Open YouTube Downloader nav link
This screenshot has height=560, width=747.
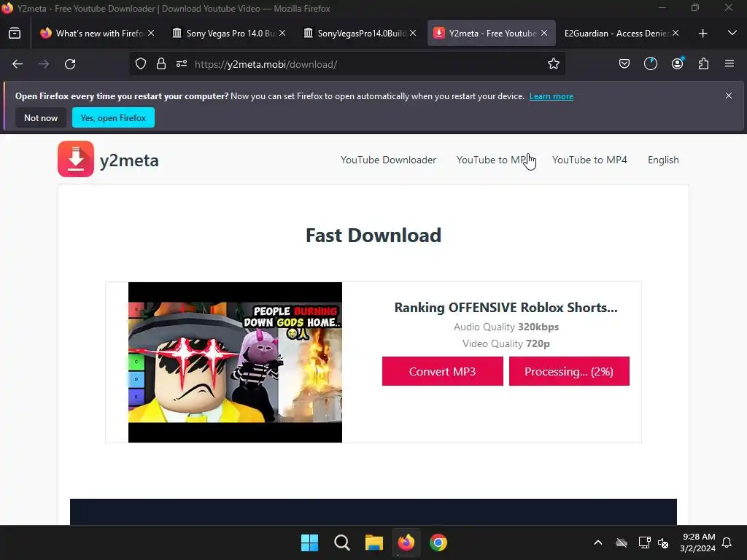[388, 160]
